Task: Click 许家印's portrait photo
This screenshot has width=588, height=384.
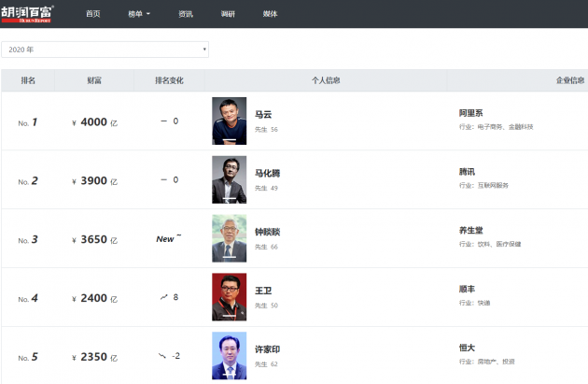Action: pyautogui.click(x=230, y=355)
